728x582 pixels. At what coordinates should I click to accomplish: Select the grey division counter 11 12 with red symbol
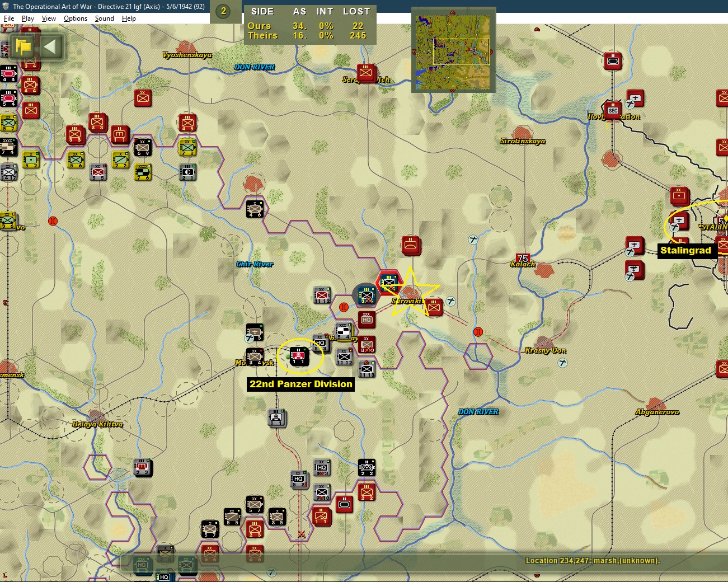click(x=322, y=295)
